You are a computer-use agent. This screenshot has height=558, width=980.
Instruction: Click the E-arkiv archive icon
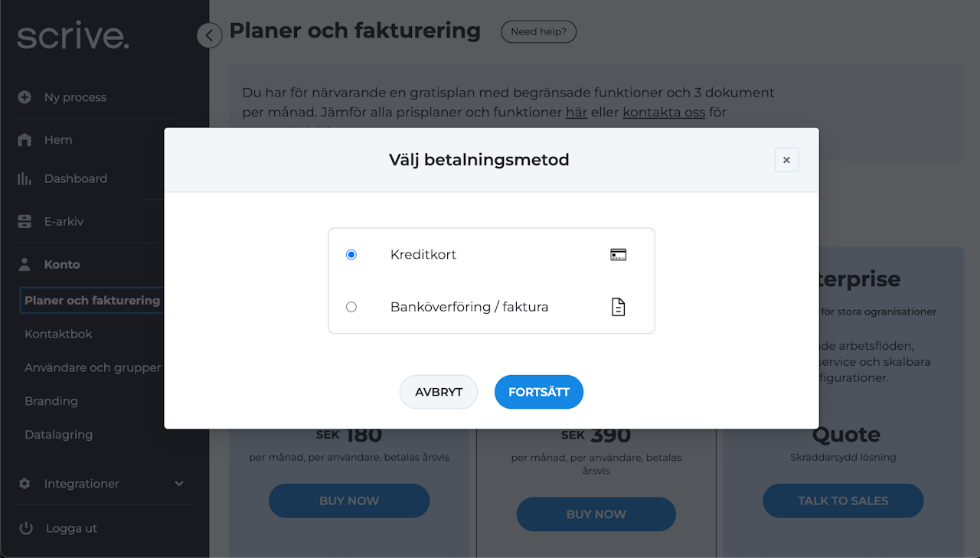[x=24, y=222]
